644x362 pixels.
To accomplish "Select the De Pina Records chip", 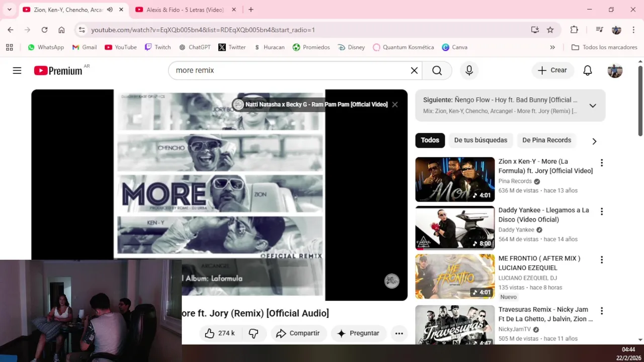I will 546,140.
